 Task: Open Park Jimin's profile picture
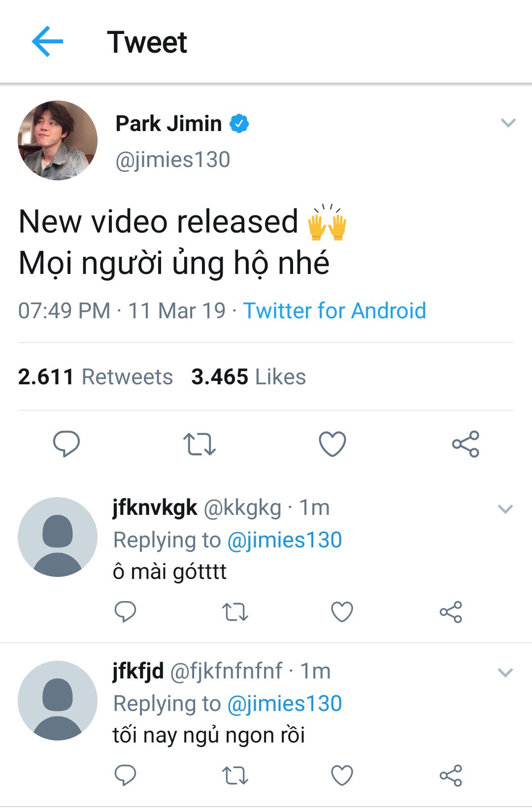pos(58,140)
